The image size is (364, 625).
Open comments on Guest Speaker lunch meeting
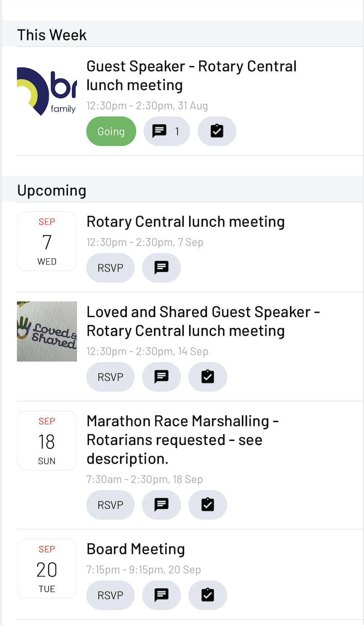pyautogui.click(x=167, y=131)
